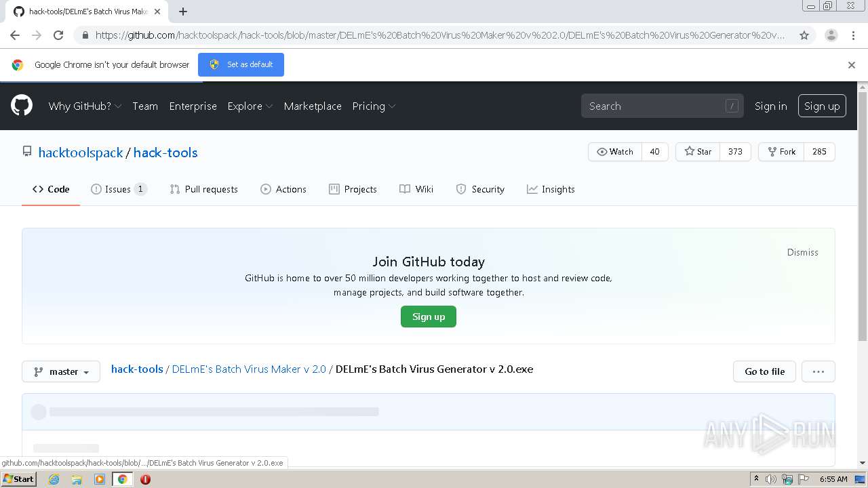Image resolution: width=868 pixels, height=488 pixels.
Task: Open the three-dots file options menu
Action: coord(818,371)
